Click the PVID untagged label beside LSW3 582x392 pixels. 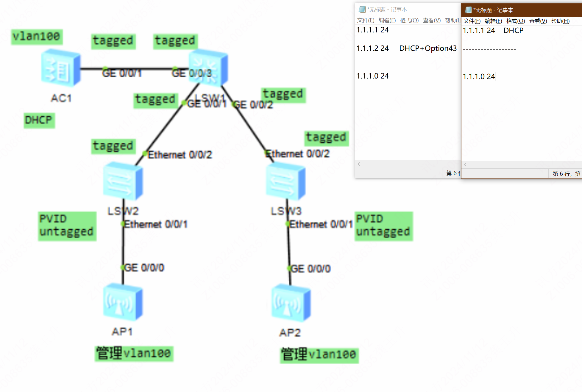384,226
